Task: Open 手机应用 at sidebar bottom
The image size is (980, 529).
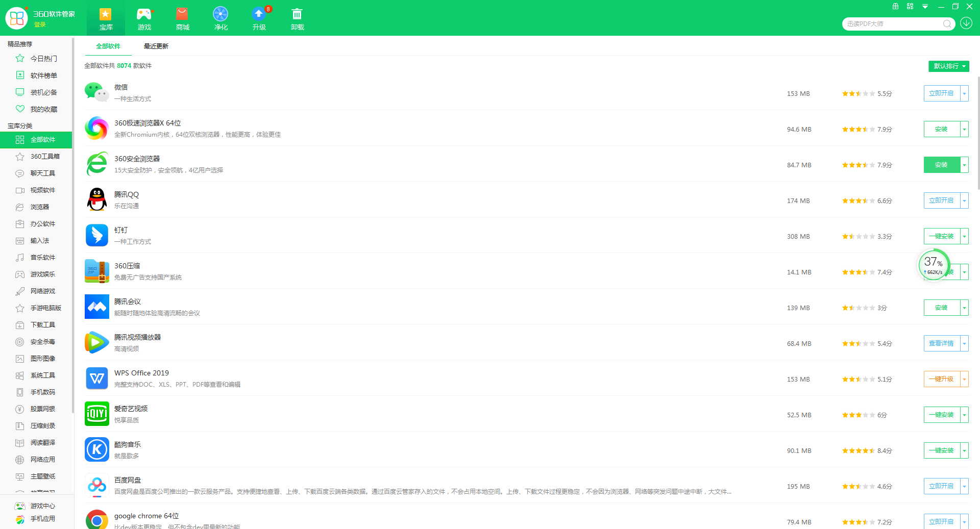Action: tap(36, 519)
